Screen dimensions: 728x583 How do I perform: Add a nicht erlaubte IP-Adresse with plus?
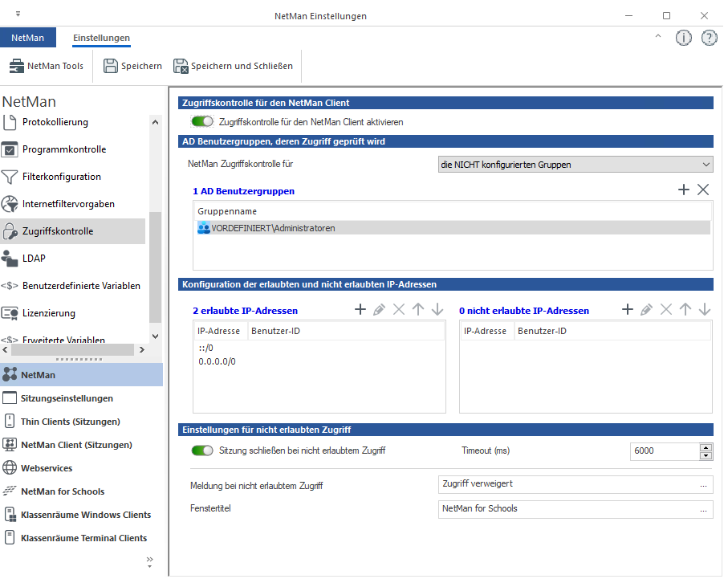[x=628, y=310]
